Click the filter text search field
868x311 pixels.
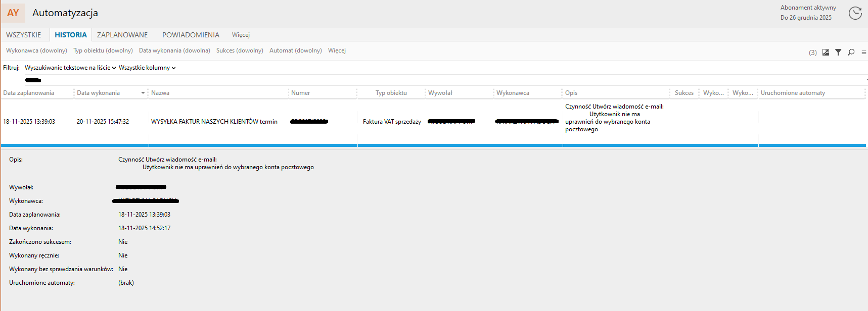pos(404,80)
